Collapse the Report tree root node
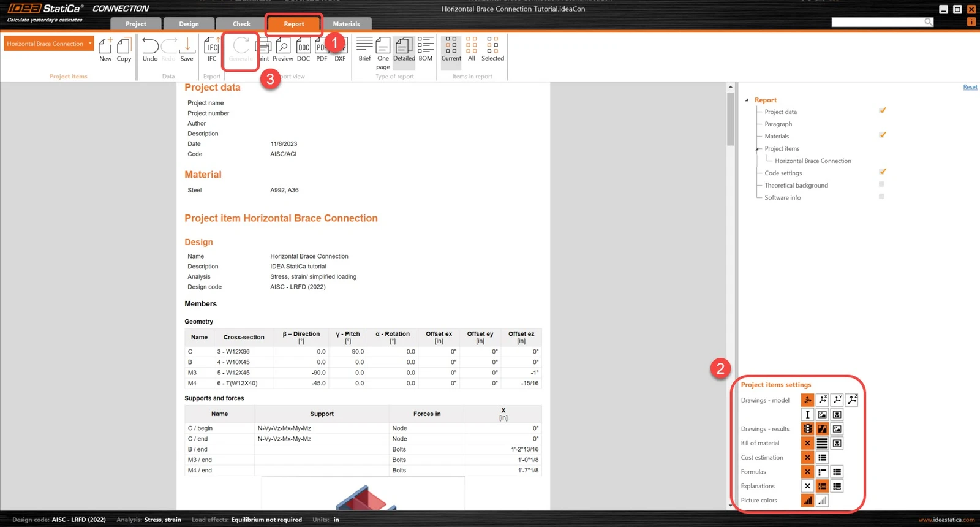980x527 pixels. [747, 100]
